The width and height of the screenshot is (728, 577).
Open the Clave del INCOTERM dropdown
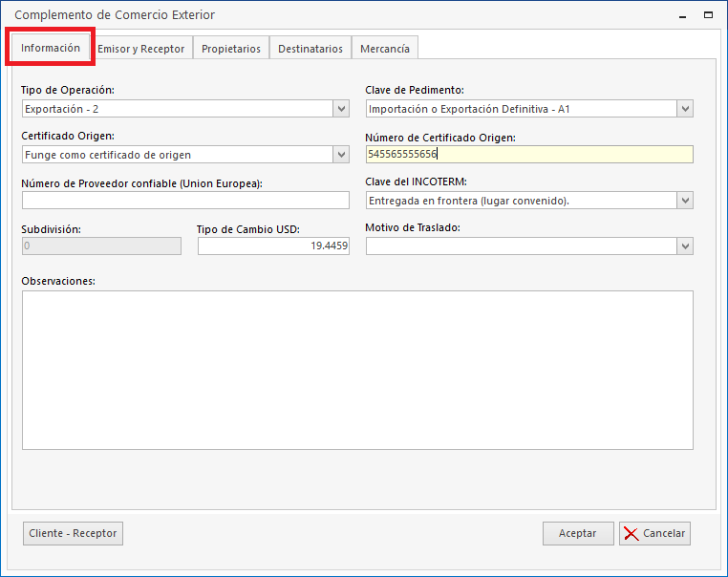coord(684,201)
